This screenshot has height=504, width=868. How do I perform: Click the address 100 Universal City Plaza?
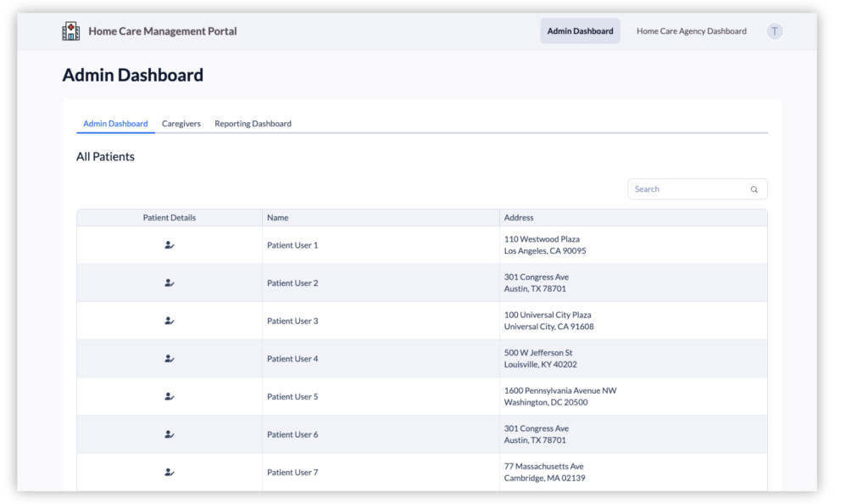[x=548, y=315]
